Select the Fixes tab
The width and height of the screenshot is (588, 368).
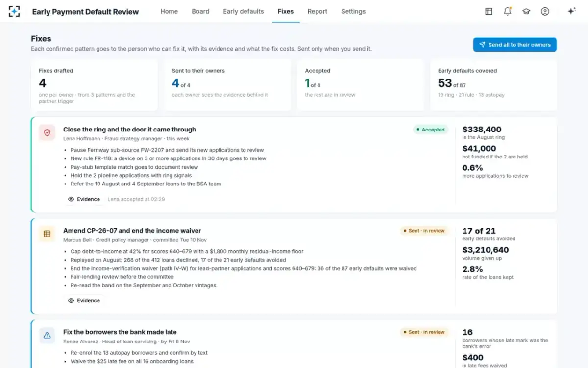point(286,11)
